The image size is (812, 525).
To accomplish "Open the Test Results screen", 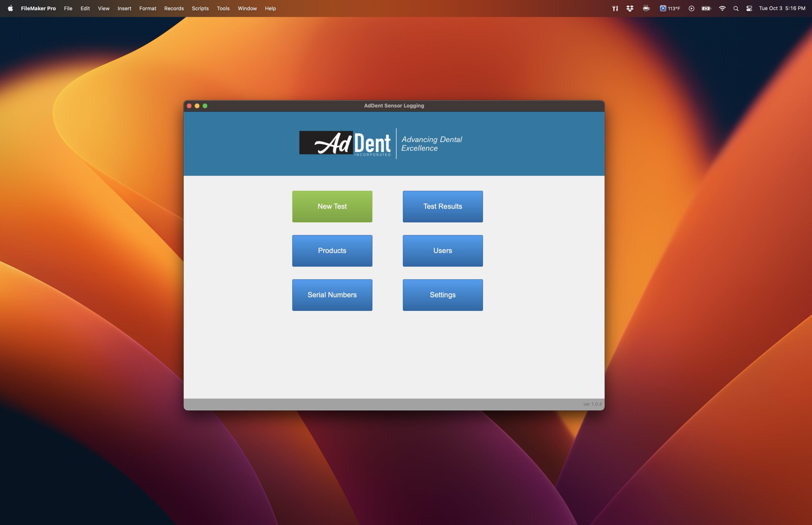I will tap(442, 206).
